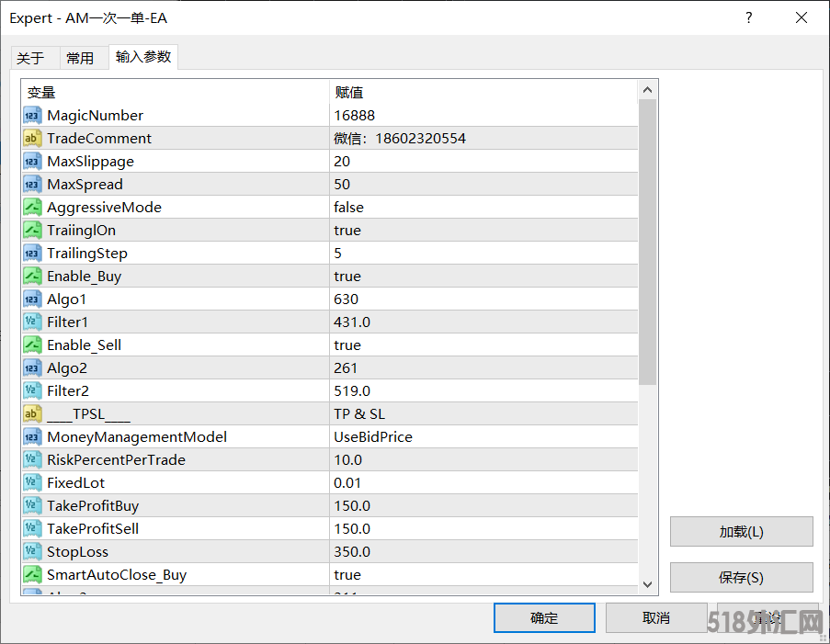Click the TrailingStep integer icon
The image size is (830, 644).
32,254
